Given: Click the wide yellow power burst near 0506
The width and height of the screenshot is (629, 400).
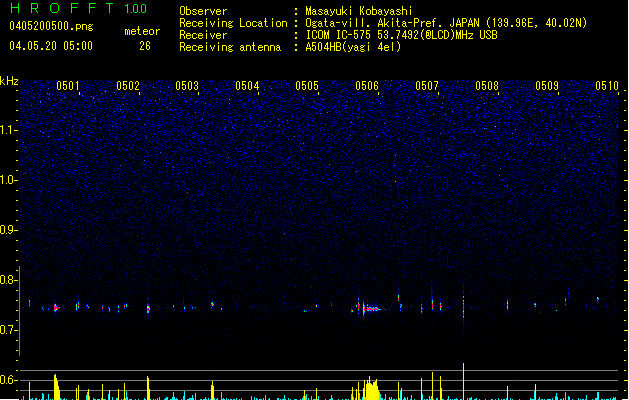Looking at the screenshot, I should [x=371, y=388].
